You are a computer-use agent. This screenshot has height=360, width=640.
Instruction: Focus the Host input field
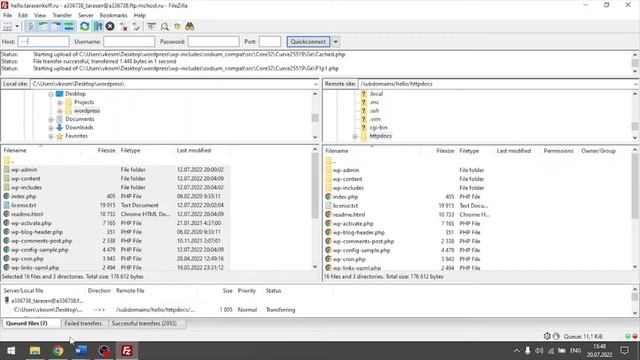[x=44, y=42]
